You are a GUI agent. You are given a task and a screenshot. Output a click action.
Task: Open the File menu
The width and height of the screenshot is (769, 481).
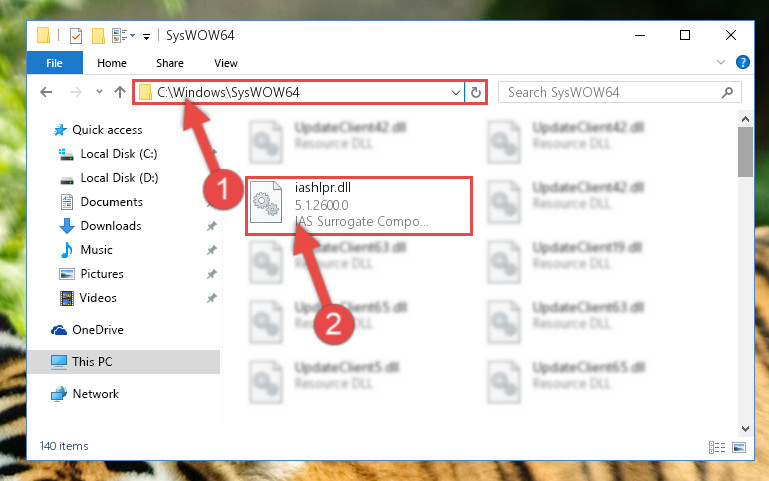(x=54, y=63)
